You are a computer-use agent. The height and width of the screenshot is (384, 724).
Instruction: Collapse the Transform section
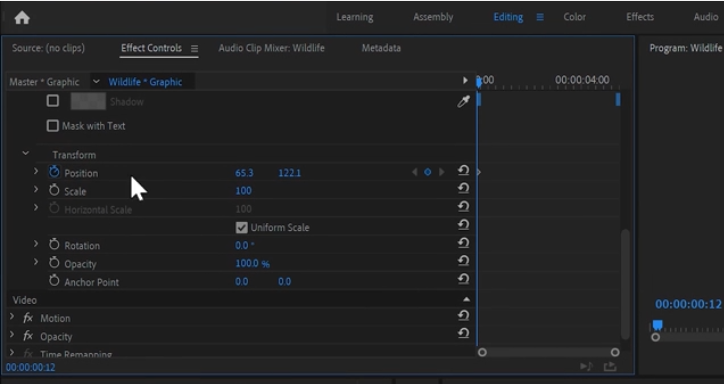coord(25,153)
